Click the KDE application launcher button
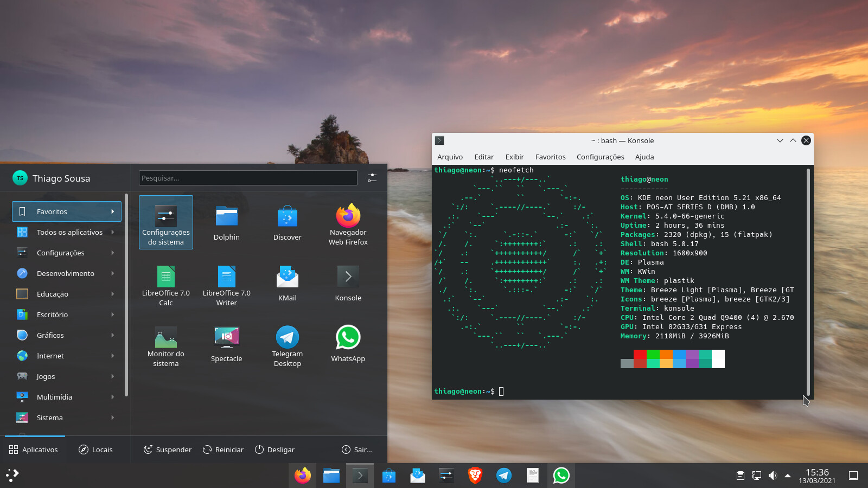 pos(12,476)
